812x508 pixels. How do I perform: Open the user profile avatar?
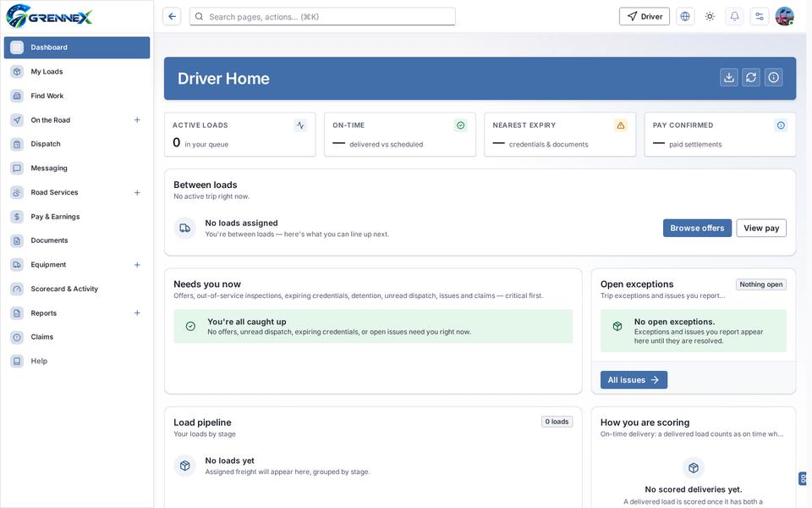(x=785, y=17)
